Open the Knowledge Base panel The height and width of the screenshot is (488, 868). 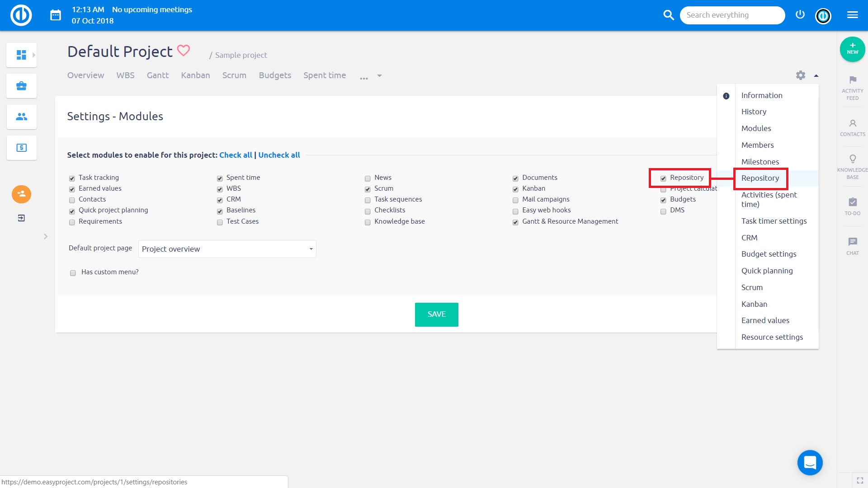click(x=852, y=166)
